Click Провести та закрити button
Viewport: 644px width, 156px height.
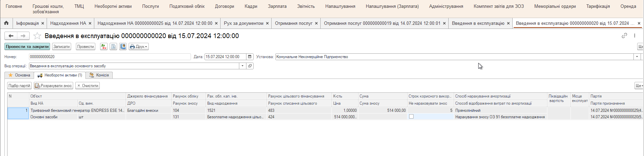click(27, 47)
